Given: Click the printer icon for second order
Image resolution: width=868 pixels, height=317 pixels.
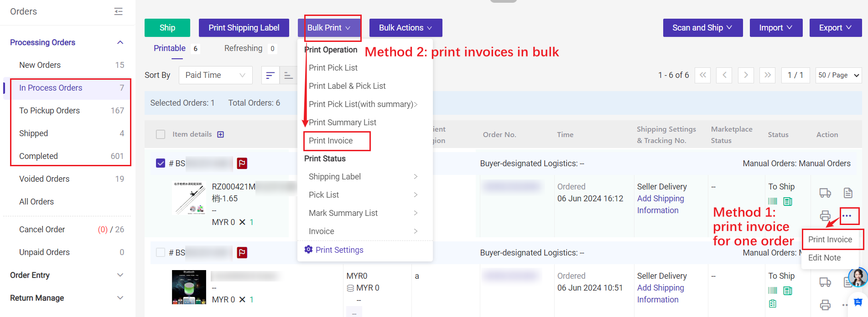Looking at the screenshot, I should point(825,305).
